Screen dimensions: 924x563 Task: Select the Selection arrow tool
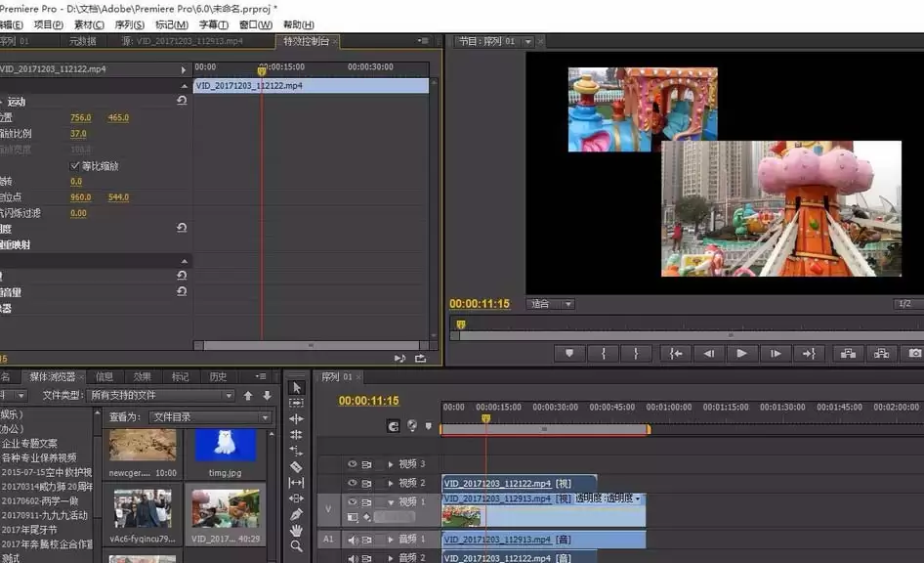coord(296,387)
